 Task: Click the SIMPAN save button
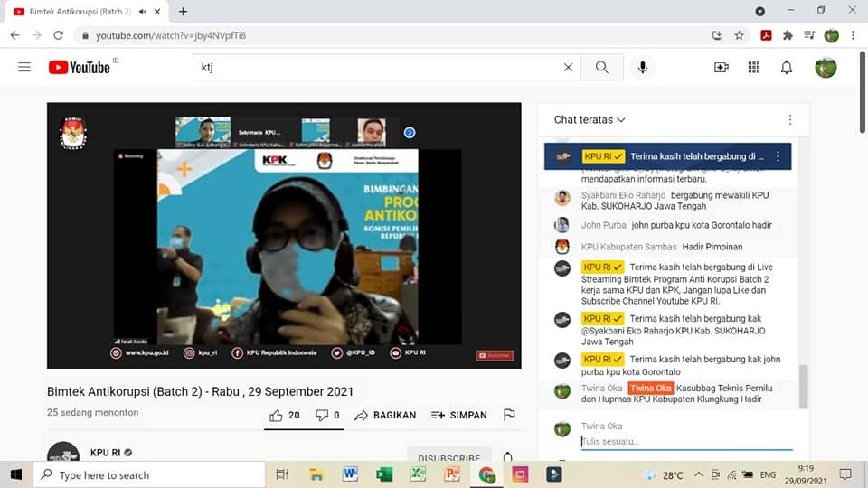click(x=458, y=415)
